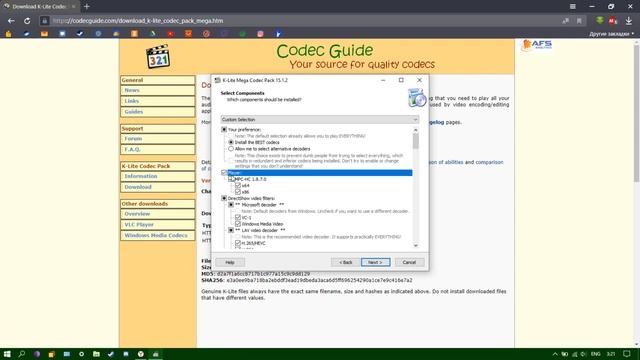Click the bookmark ribbon icon in address bar
Viewport: 640px width, 360px height.
click(x=579, y=21)
